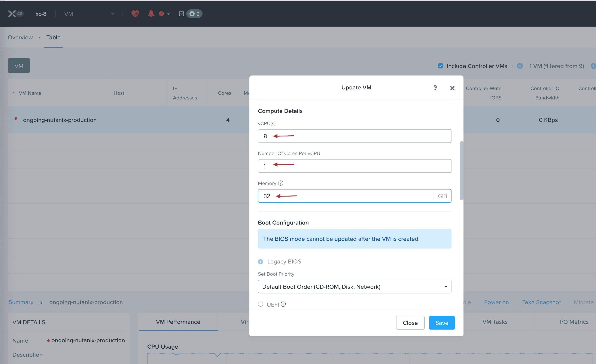Select the Legacy BIOS radio button
Image resolution: width=596 pixels, height=364 pixels.
click(261, 262)
